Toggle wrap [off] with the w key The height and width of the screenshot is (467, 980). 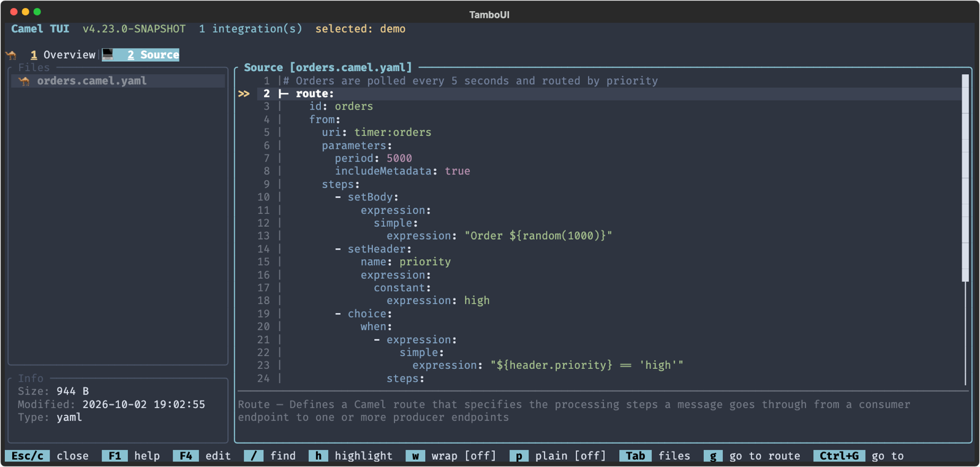(x=451, y=456)
